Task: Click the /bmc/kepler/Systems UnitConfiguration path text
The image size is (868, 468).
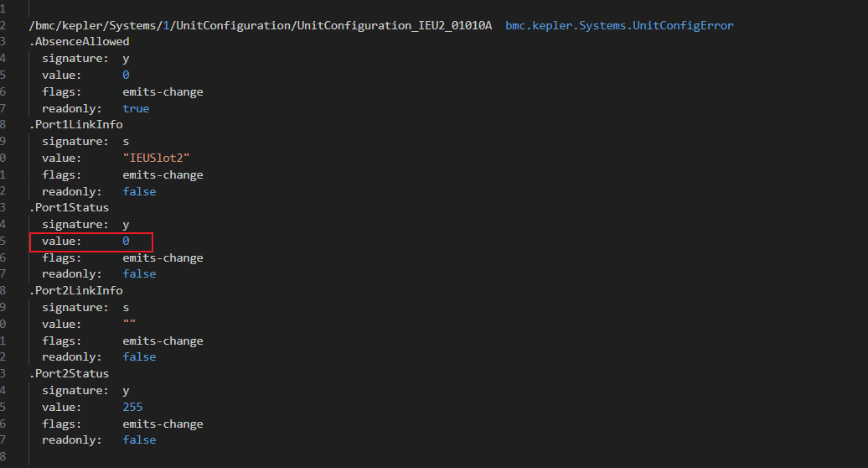Action: (261, 25)
